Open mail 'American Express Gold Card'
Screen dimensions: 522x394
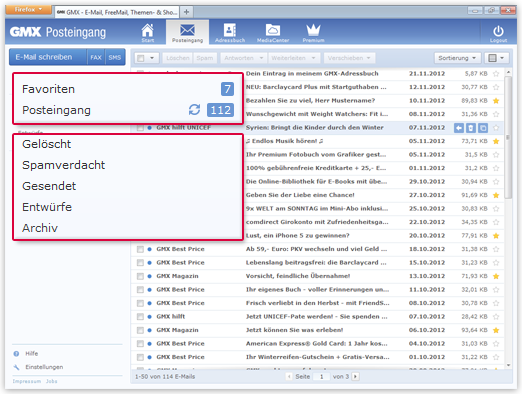point(317,343)
